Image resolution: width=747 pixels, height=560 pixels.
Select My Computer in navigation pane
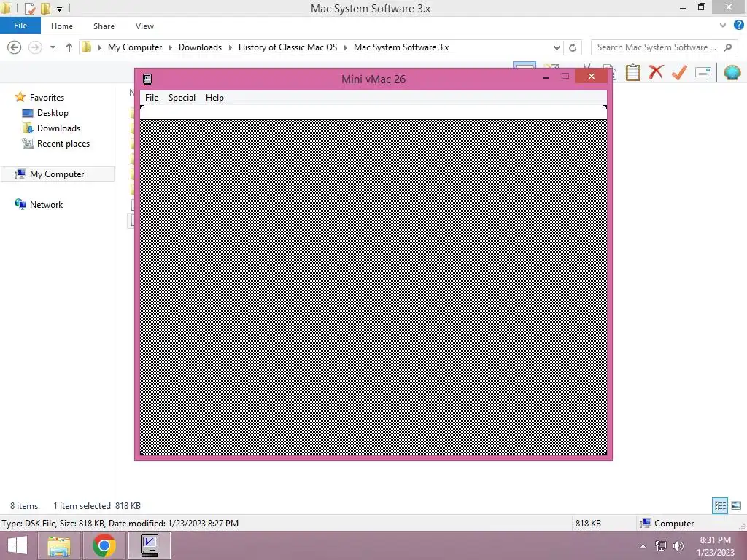tap(57, 174)
